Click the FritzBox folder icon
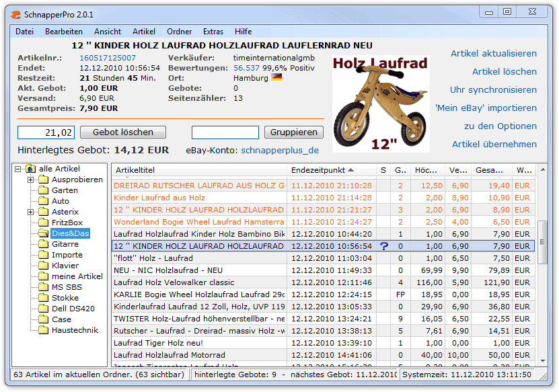The image size is (559, 392). pos(44,223)
